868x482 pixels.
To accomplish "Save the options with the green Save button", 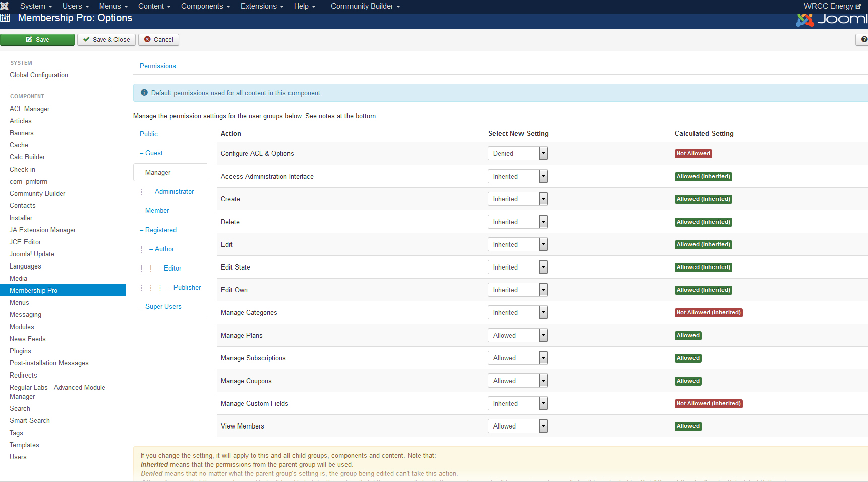I will 37,39.
